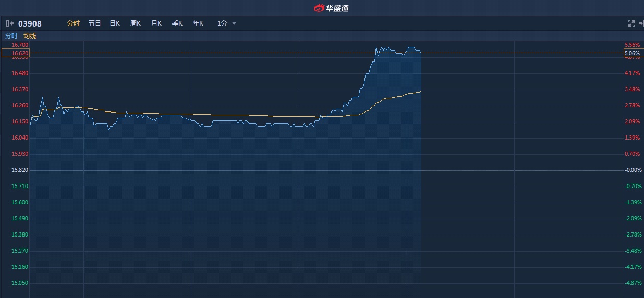Click the 16.370 price axis label

click(x=20, y=90)
